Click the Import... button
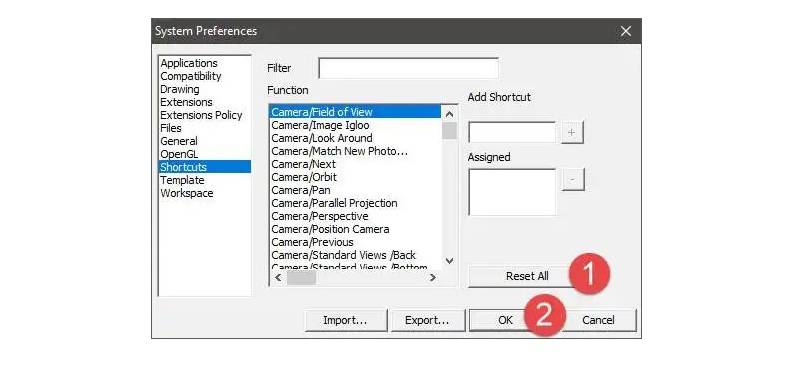Screen dimensions: 800x372 (345, 320)
